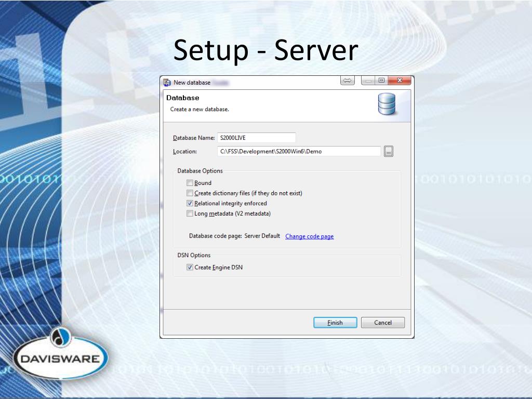
Task: Focus the Database Name field
Action: point(257,138)
